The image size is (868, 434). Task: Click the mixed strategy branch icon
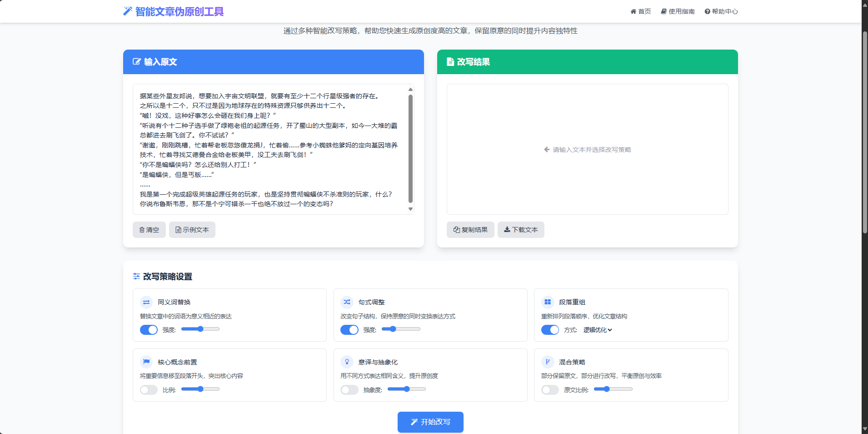[x=548, y=362]
